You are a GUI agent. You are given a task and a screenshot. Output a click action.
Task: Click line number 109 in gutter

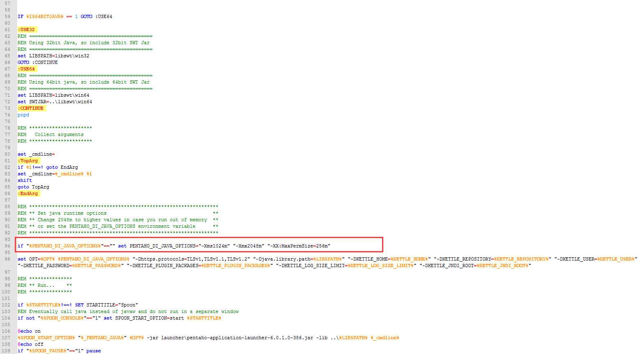[6, 351]
